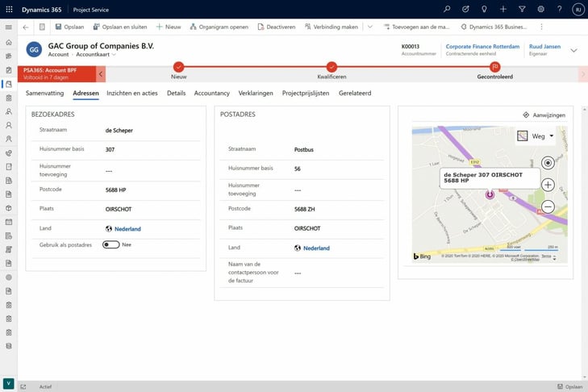
Task: Open the user profile avatar RJ
Action: [x=578, y=10]
